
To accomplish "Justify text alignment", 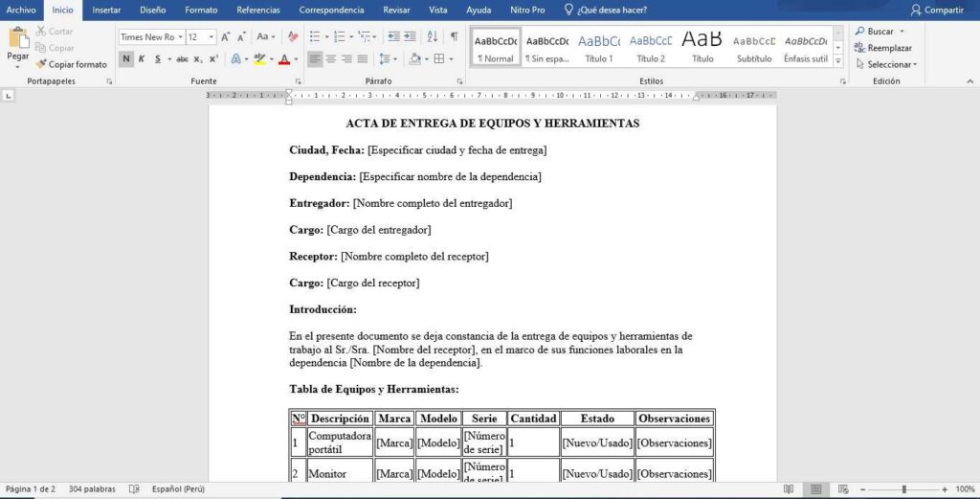I will [x=363, y=58].
